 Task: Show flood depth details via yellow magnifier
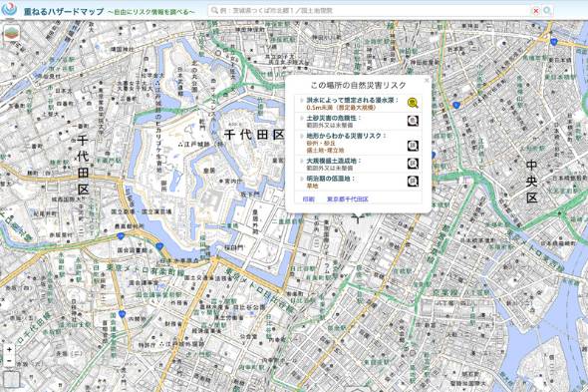[413, 104]
